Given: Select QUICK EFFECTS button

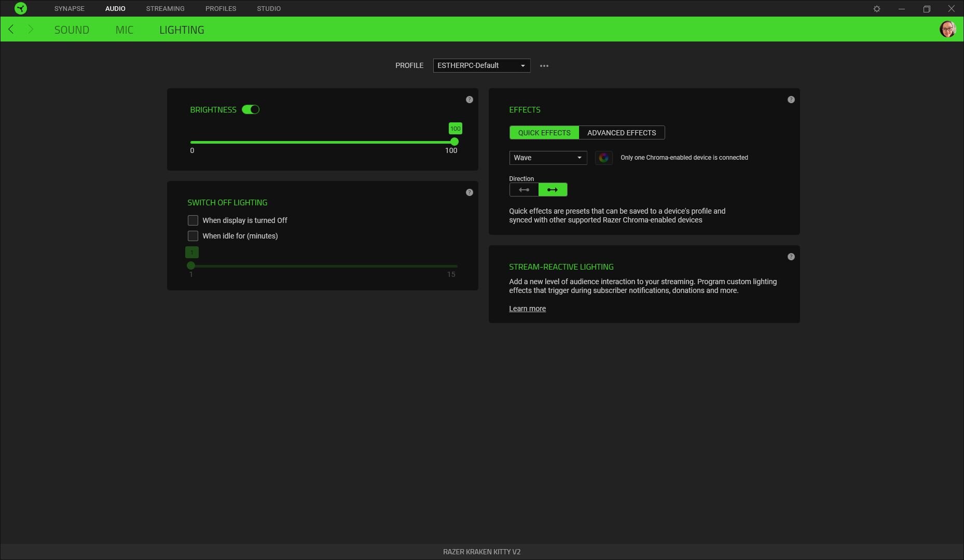Looking at the screenshot, I should [544, 133].
